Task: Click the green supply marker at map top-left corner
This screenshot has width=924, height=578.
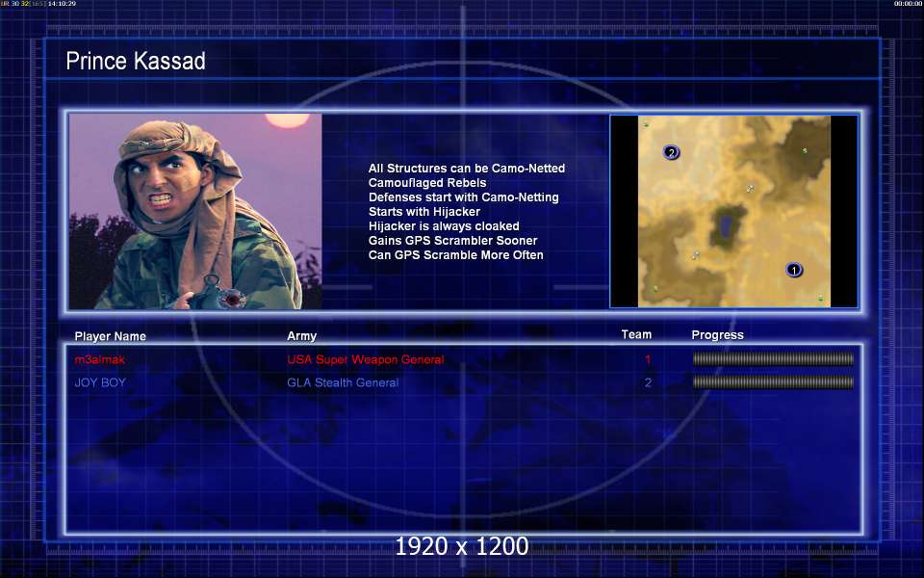Action: (x=646, y=124)
